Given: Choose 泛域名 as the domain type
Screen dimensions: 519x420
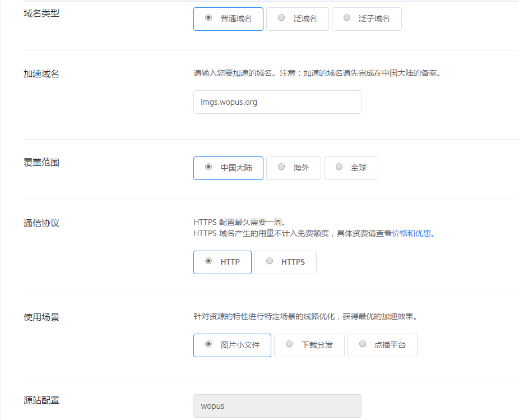Looking at the screenshot, I should pyautogui.click(x=297, y=19).
